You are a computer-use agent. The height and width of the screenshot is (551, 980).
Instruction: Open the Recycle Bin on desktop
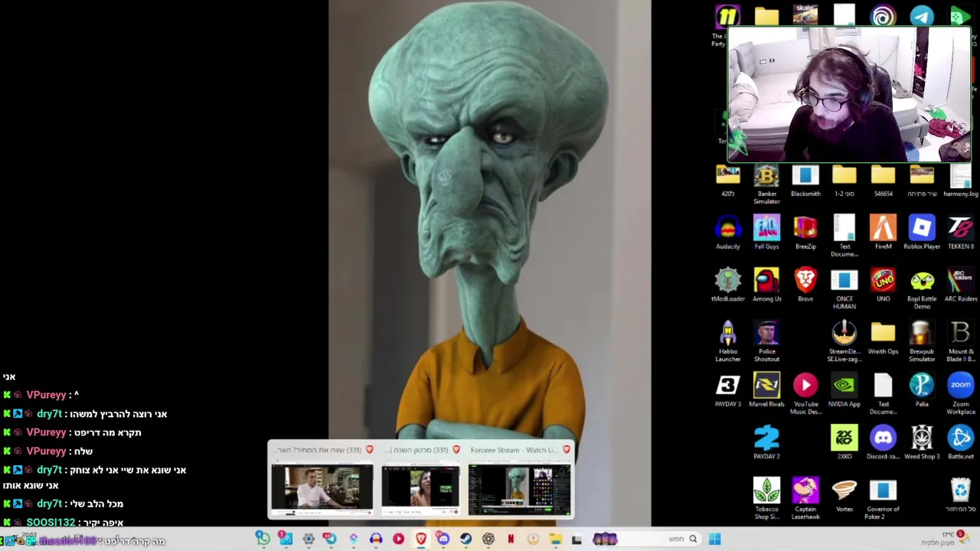click(x=961, y=495)
